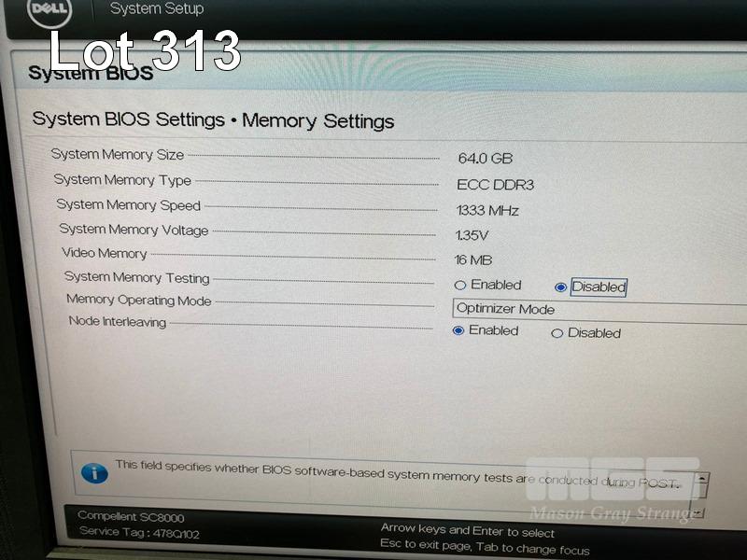747x560 pixels.
Task: Click the Node Interleaving label
Action: point(118,321)
